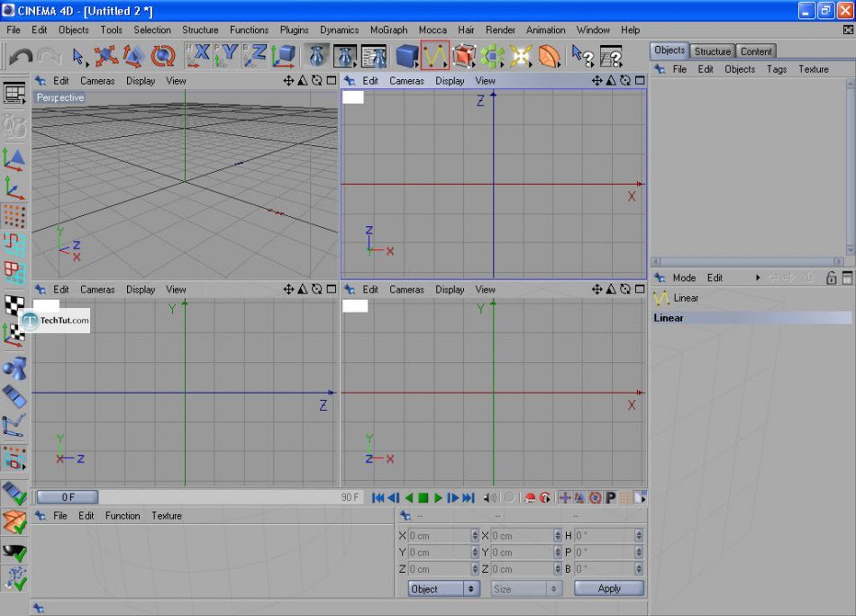
Task: Click Objects manager horizontal scrollbar
Action: point(747,261)
